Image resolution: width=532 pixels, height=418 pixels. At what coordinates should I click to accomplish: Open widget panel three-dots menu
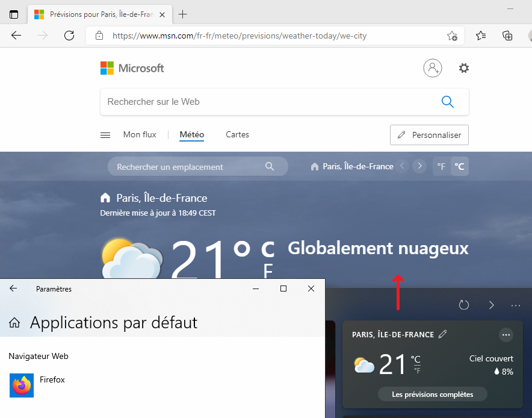point(516,305)
